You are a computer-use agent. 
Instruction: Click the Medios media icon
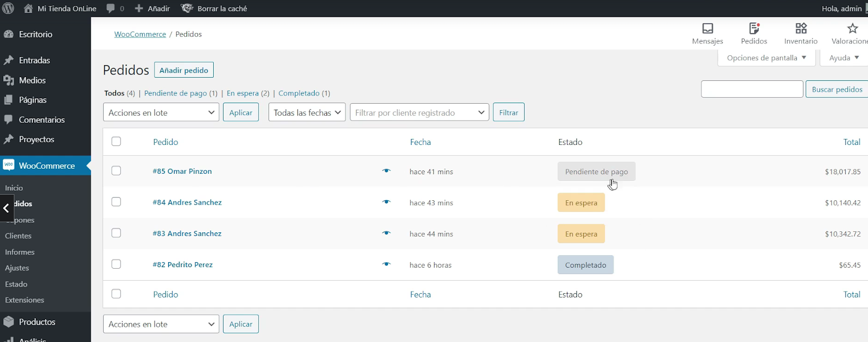tap(8, 80)
